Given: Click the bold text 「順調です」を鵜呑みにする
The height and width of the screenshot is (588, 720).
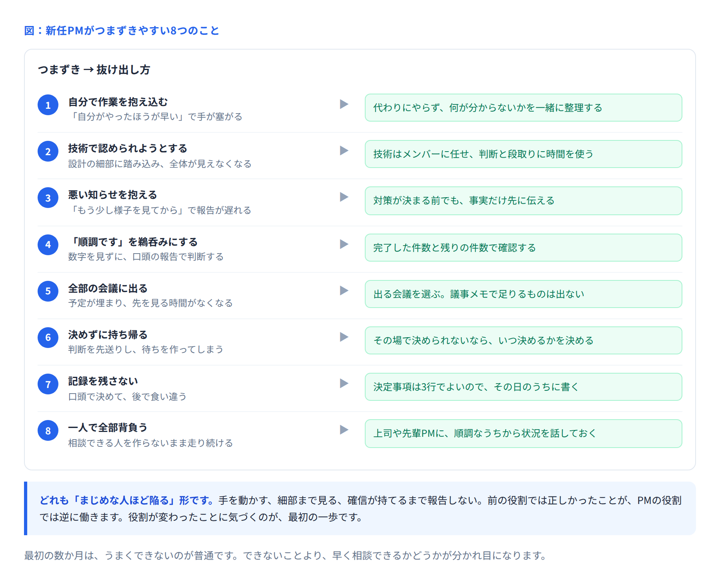Looking at the screenshot, I should coord(133,242).
